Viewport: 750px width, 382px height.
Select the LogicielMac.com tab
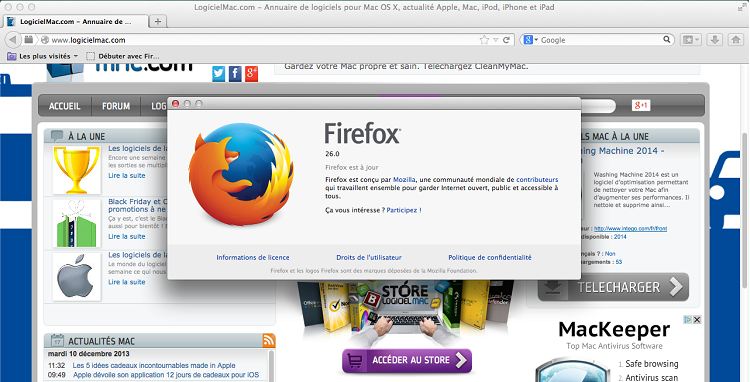(76, 22)
